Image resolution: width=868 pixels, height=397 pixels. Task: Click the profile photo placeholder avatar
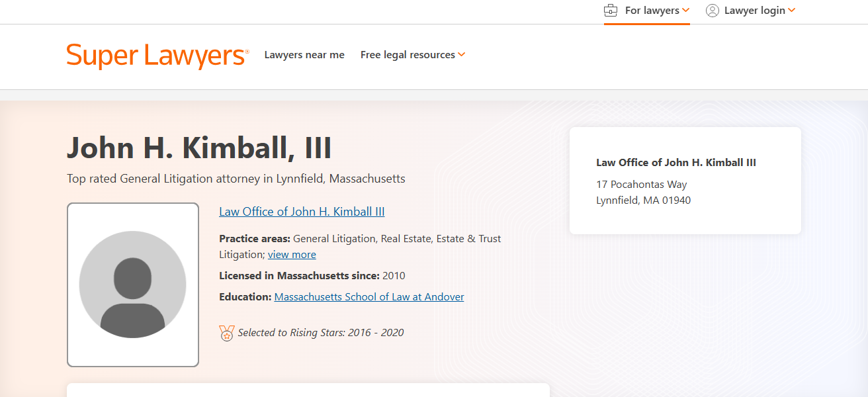tap(133, 285)
